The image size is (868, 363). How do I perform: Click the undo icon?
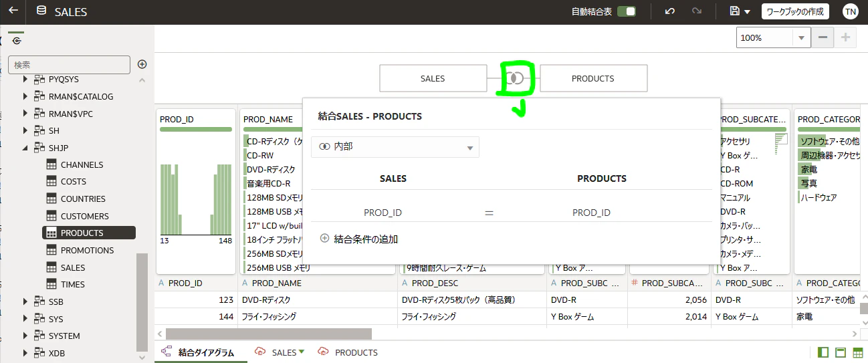pos(669,11)
